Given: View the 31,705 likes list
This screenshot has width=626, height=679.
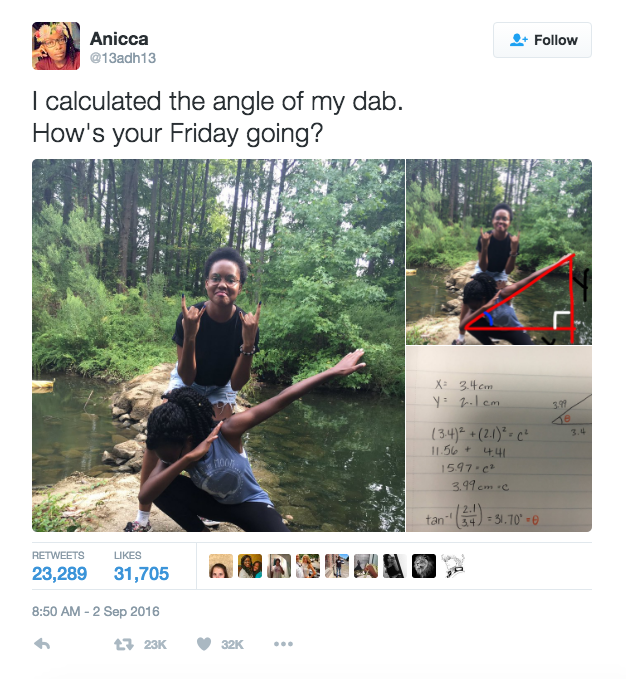Looking at the screenshot, I should click(141, 566).
